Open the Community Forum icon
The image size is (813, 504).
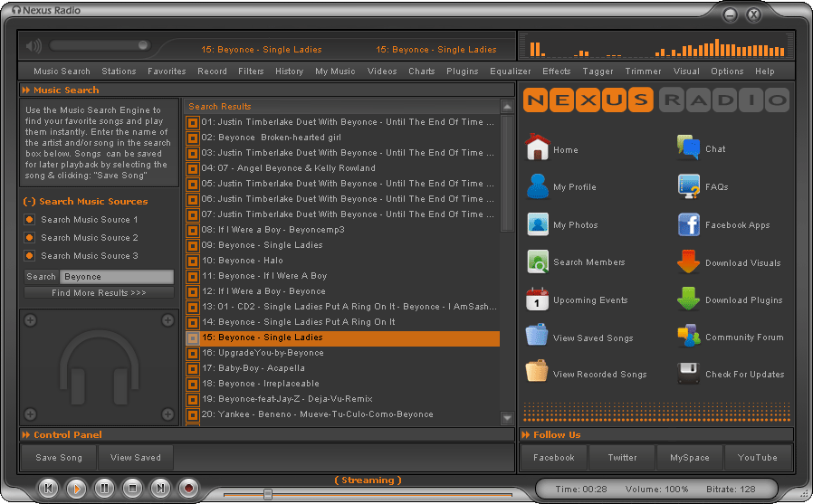tap(689, 336)
